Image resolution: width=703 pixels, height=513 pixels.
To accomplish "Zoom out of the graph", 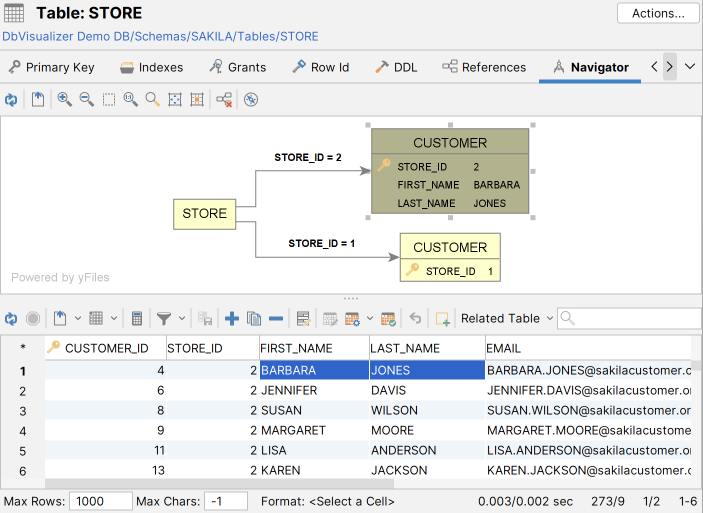I will (87, 100).
